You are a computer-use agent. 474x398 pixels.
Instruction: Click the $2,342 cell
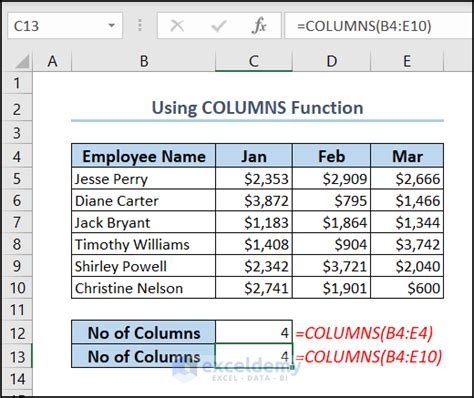click(254, 266)
